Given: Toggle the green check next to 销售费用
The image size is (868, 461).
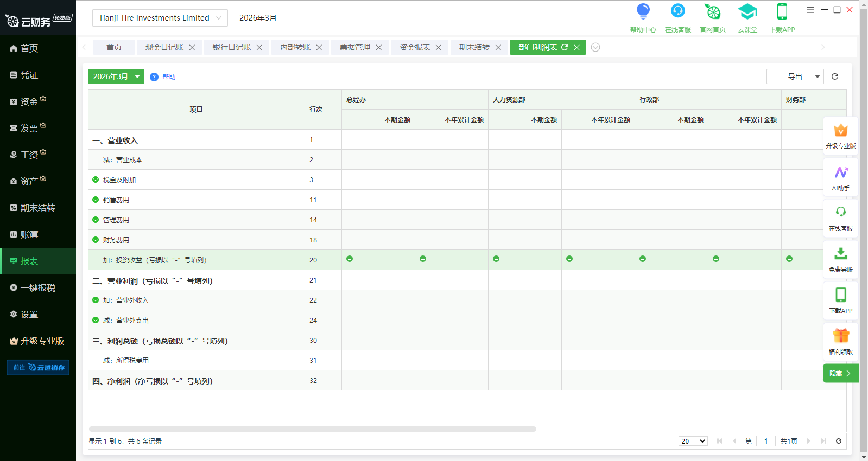Looking at the screenshot, I should [96, 200].
